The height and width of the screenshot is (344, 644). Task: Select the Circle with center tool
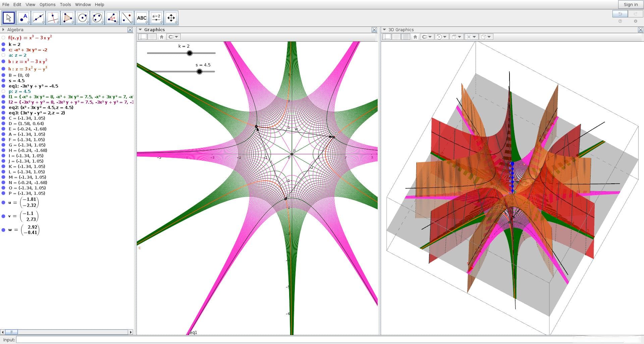(x=83, y=18)
